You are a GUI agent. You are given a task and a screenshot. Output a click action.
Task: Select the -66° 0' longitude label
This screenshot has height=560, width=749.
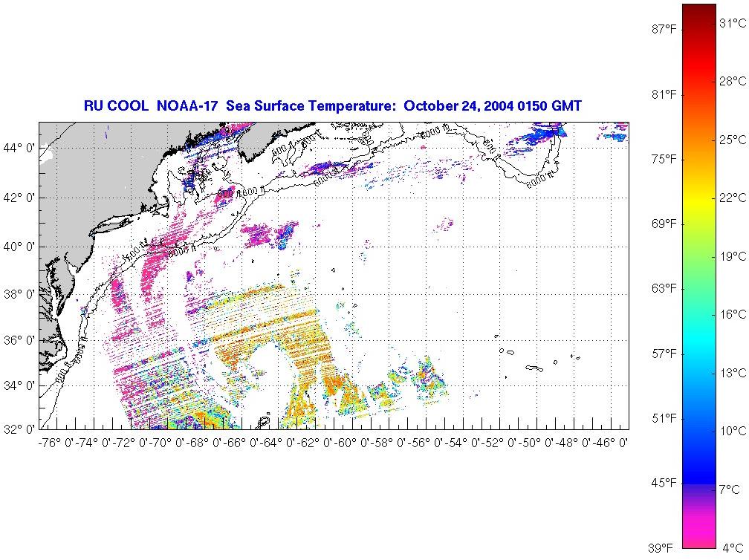tap(241, 443)
